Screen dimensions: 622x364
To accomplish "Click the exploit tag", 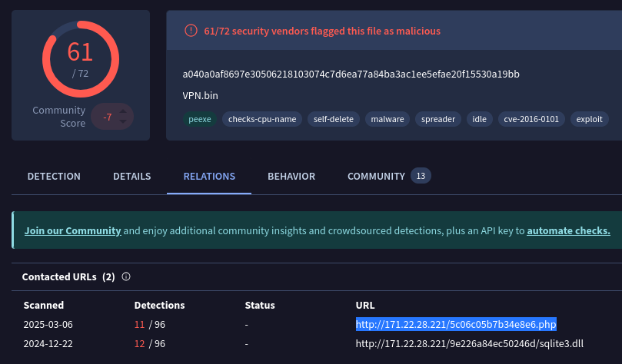I will [590, 119].
